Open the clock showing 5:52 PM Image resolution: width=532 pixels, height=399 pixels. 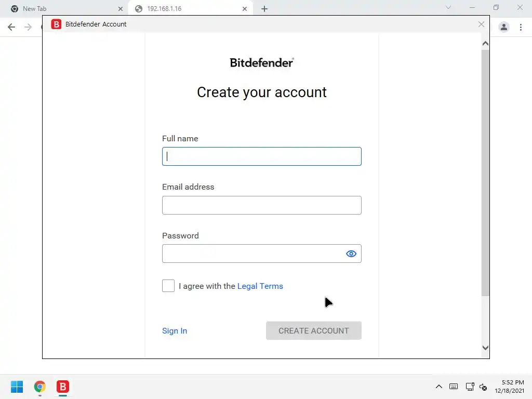point(509,387)
